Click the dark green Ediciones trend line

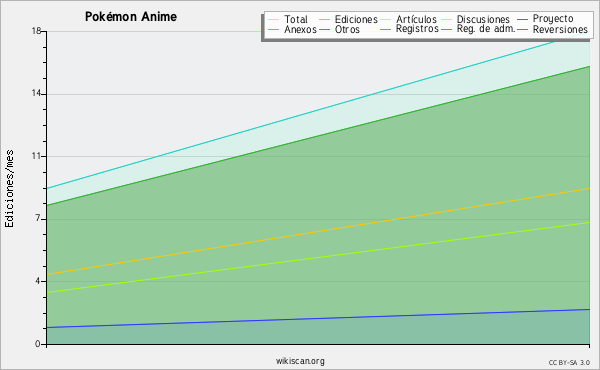pyautogui.click(x=318, y=136)
